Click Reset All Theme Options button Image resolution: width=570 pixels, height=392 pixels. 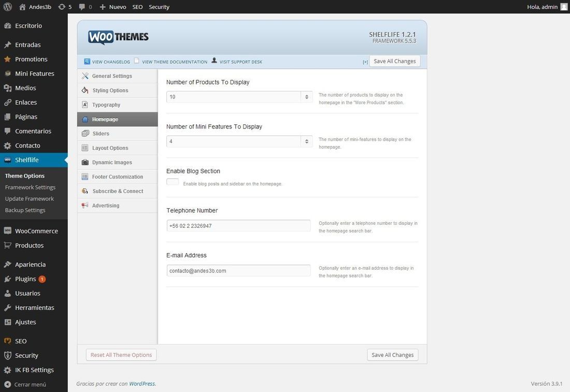tap(121, 355)
